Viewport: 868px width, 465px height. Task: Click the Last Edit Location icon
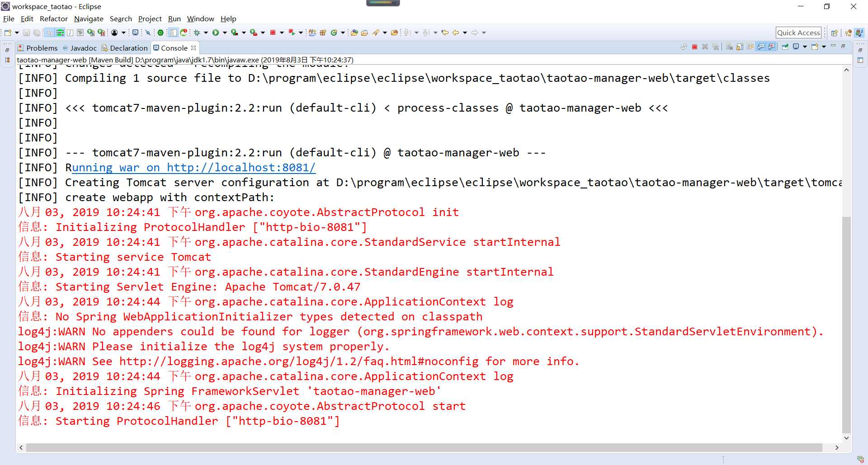(x=445, y=33)
